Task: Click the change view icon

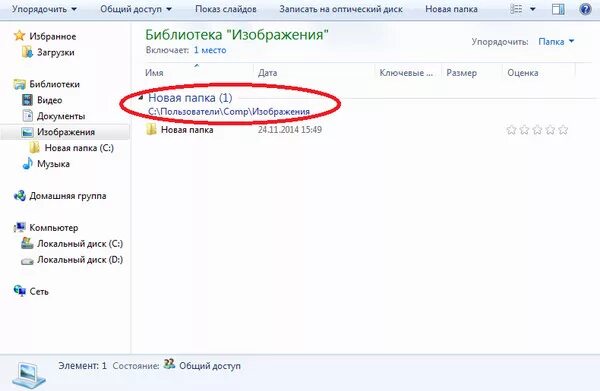Action: point(516,9)
